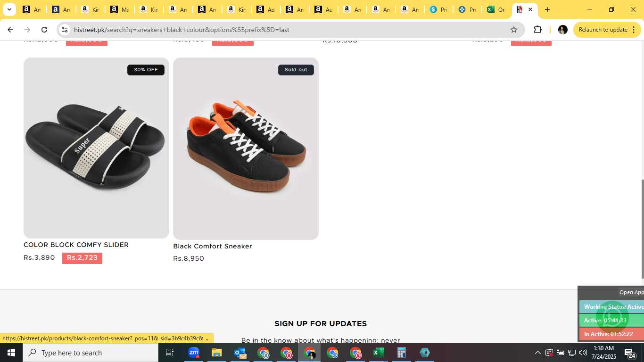The height and width of the screenshot is (362, 644).
Task: Click the battery icon in system tray
Action: click(x=561, y=353)
